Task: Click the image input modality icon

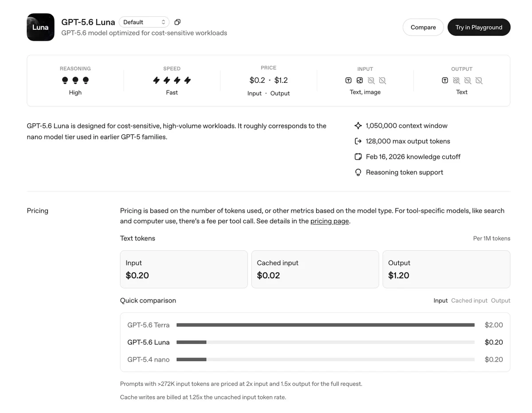Action: coord(360,80)
